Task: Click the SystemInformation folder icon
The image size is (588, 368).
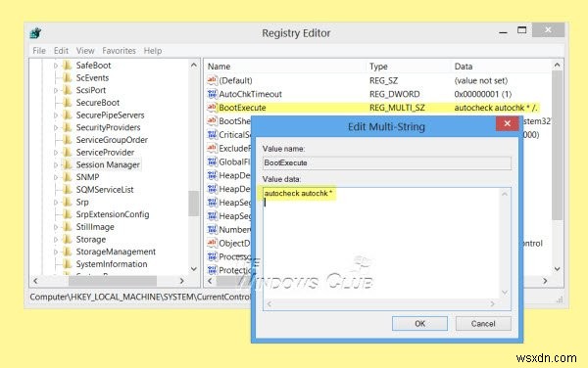Action: (68, 264)
